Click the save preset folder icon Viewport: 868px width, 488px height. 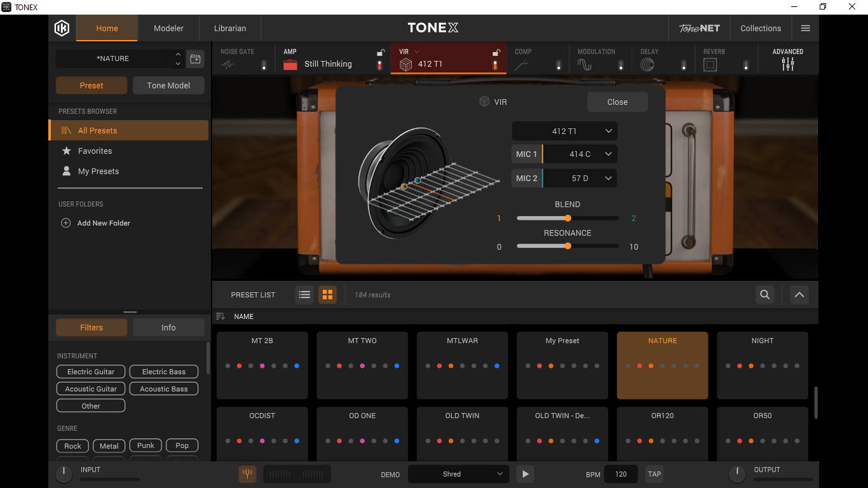pos(195,59)
